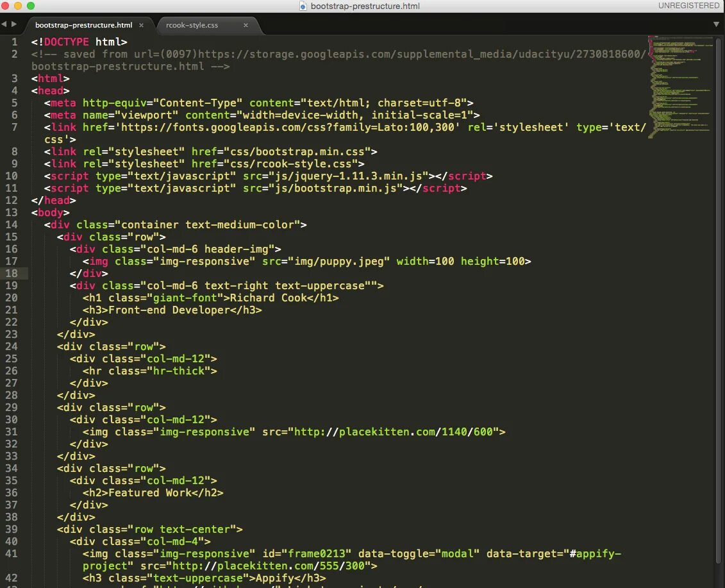This screenshot has height=588, width=725.
Task: Click the minimap code overview
Action: [x=679, y=87]
